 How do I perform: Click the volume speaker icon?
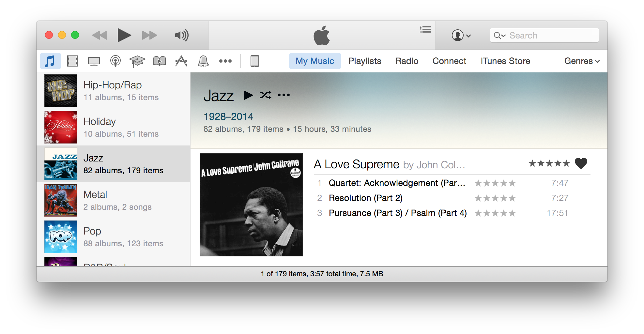182,35
